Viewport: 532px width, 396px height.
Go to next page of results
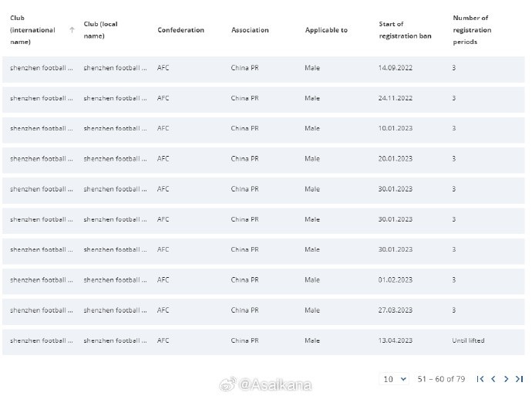tap(507, 379)
